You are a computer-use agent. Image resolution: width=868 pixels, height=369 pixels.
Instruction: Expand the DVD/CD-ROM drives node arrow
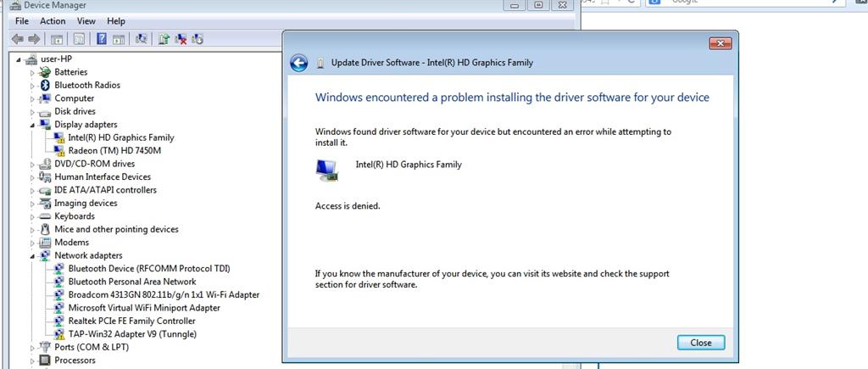(33, 165)
